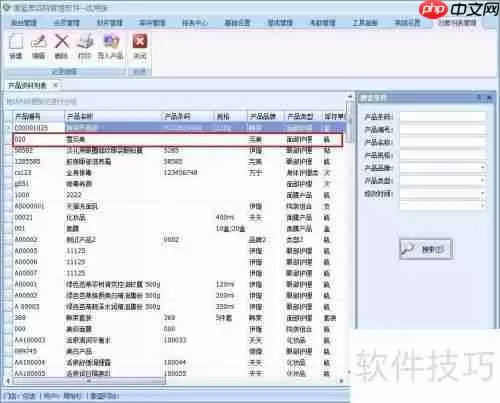Click the barcode cell 9002
Viewport: 500px width, 403px height.
[x=172, y=239]
